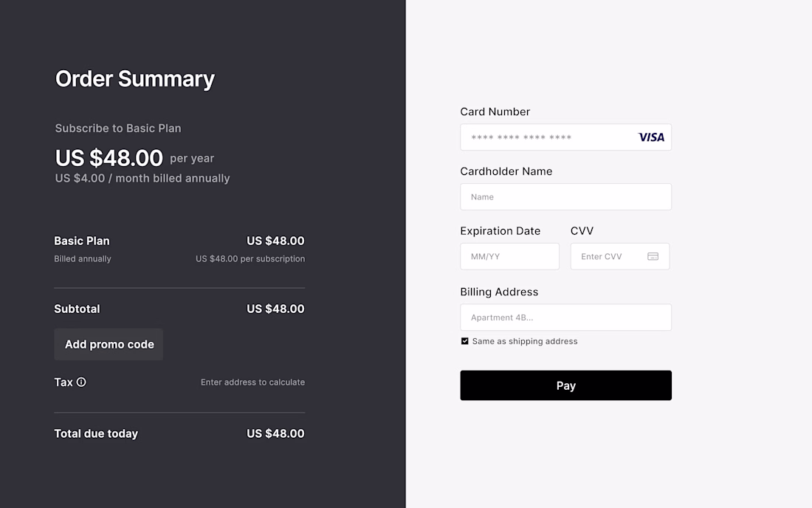
Task: Focus the Billing Address input field
Action: coord(565,317)
